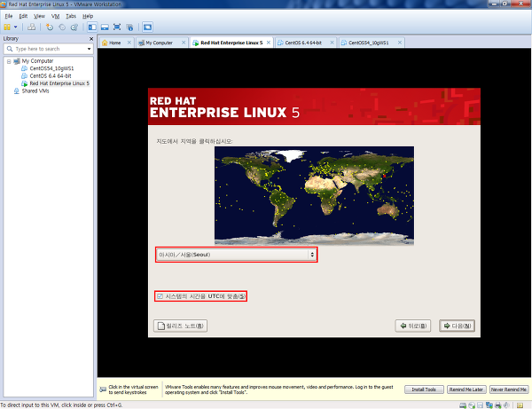Close the CentOS 6.4 64-bit tab
The height and width of the screenshot is (409, 532).
click(332, 43)
